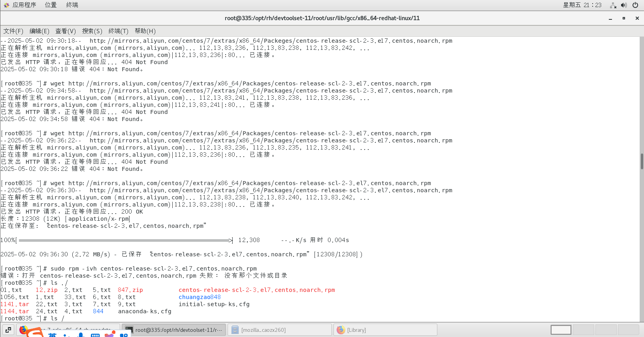Screen dimensions: 644x337
Task: Click the power icon in top bar
Action: pos(635,5)
